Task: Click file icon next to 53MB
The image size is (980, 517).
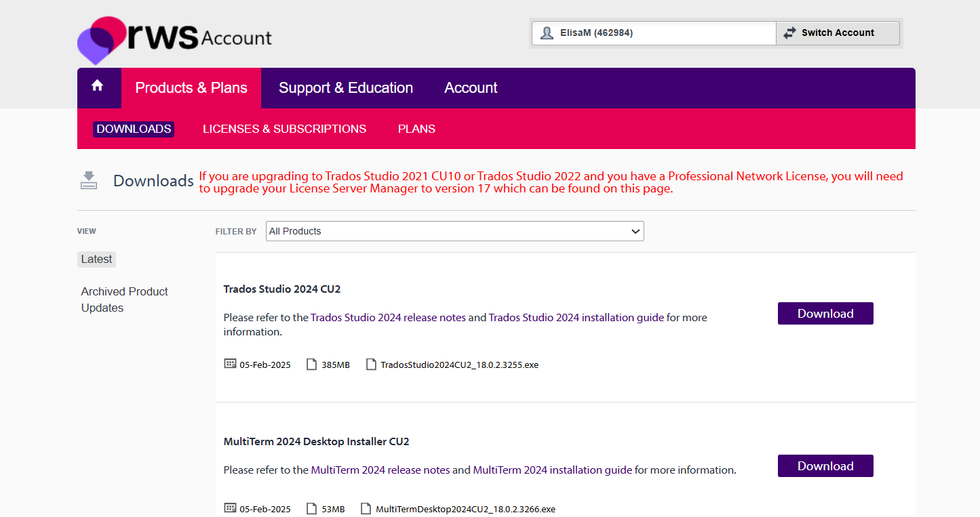Action: pos(312,508)
